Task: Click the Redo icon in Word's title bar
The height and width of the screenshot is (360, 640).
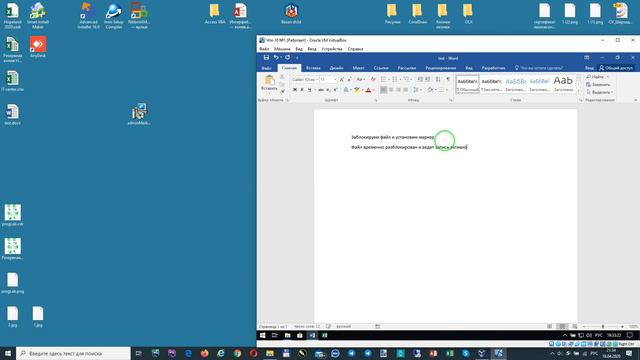Action: 287,58
